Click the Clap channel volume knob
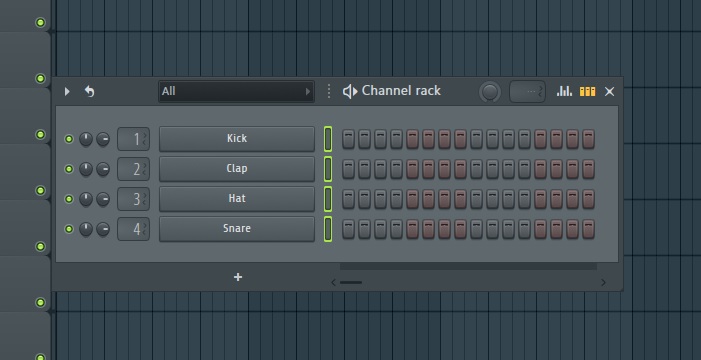701x360 pixels. (103, 169)
